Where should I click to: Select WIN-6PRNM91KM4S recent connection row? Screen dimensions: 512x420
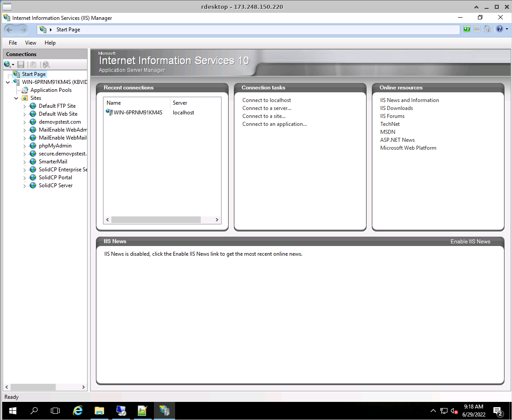coord(162,113)
